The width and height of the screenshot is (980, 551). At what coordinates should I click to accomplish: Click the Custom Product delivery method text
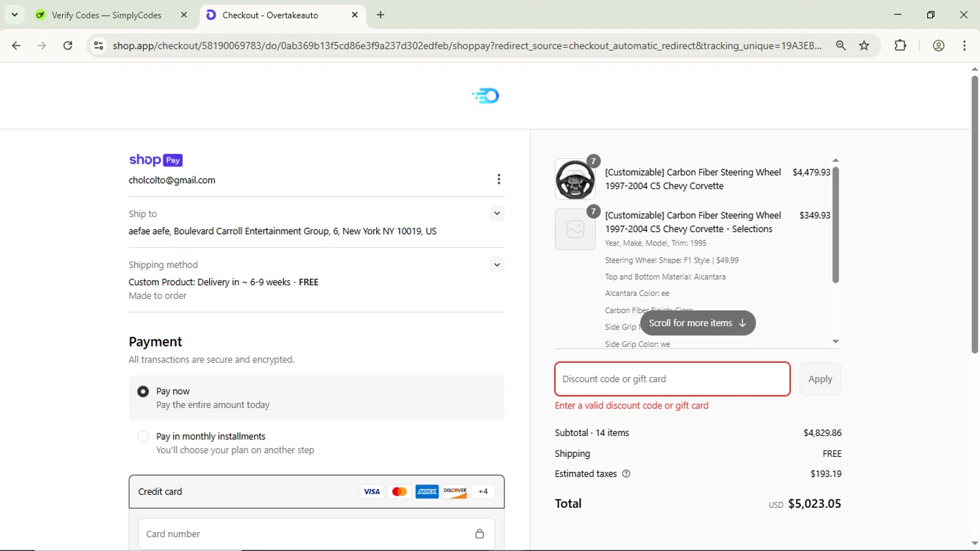(x=223, y=282)
